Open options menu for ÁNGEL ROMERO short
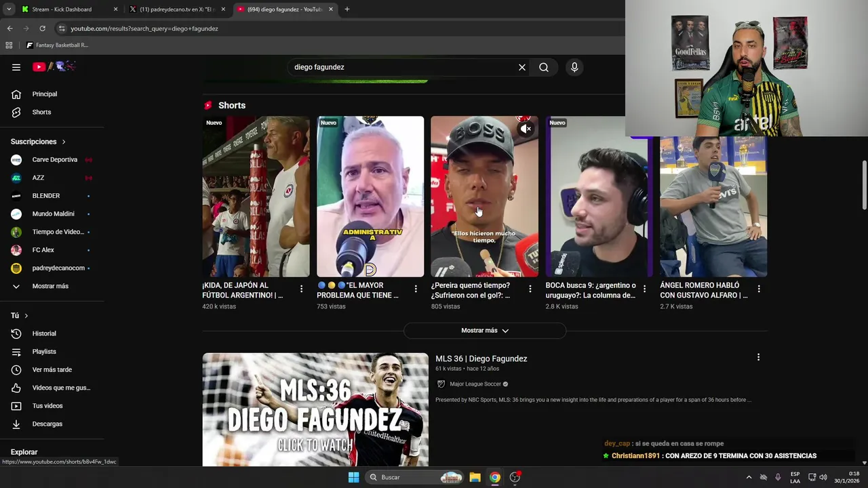The width and height of the screenshot is (868, 488). pyautogui.click(x=759, y=289)
